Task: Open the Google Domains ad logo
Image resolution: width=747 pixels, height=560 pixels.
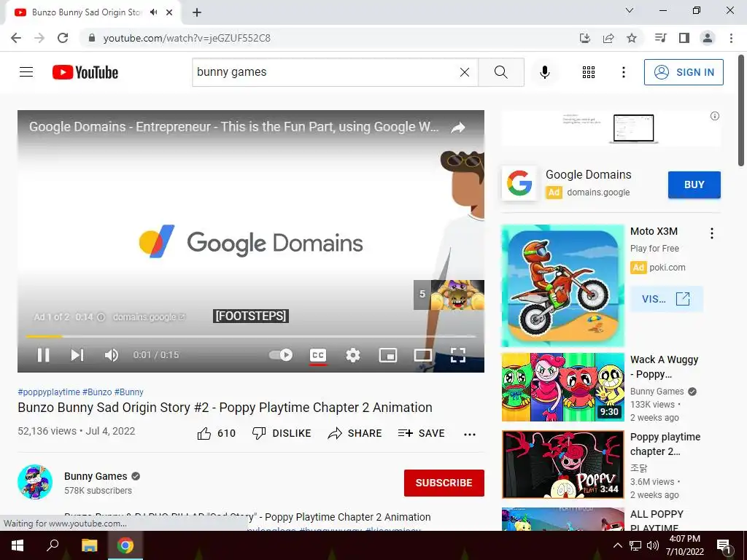Action: [x=519, y=183]
